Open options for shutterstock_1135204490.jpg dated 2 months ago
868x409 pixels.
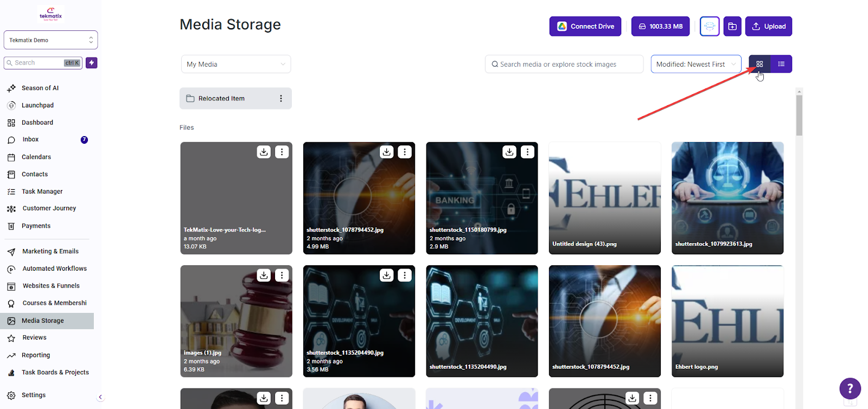point(405,275)
